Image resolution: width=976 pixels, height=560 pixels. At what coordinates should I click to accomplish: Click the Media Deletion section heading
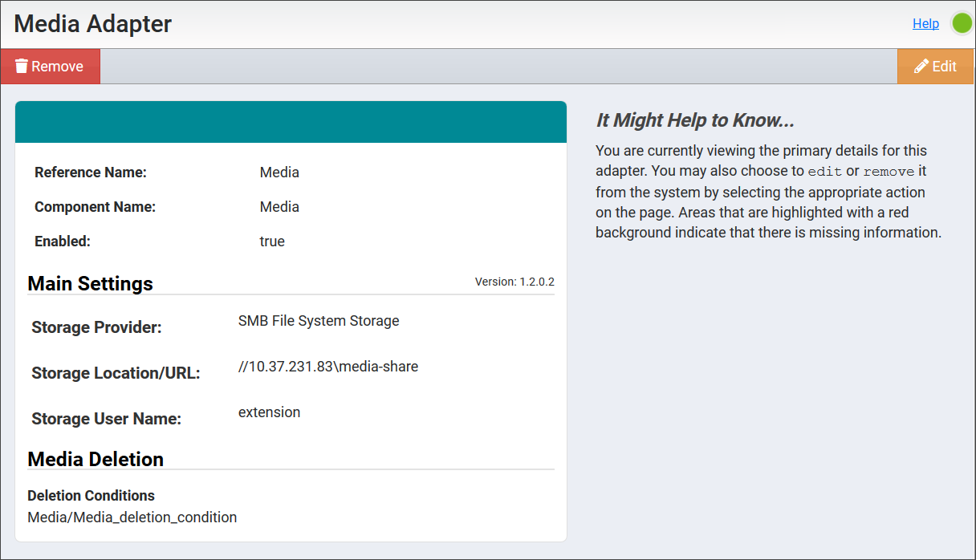(95, 459)
